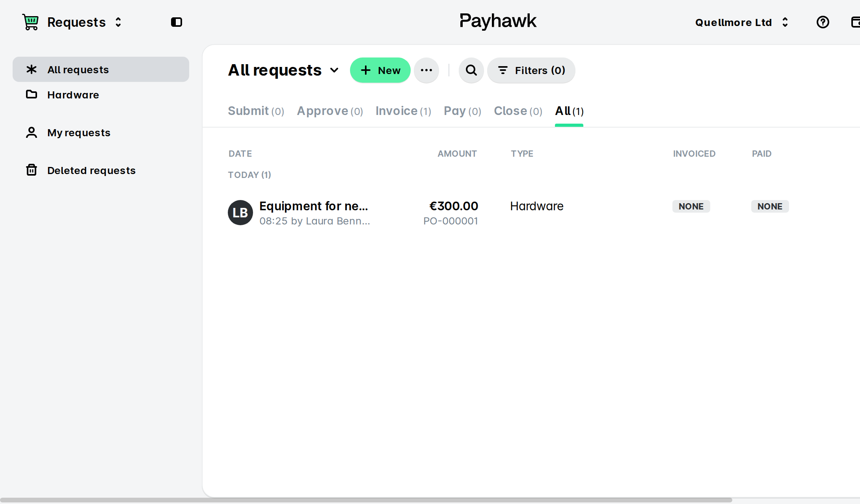The image size is (860, 504).
Task: Switch to the Approve (0) tab
Action: (330, 111)
